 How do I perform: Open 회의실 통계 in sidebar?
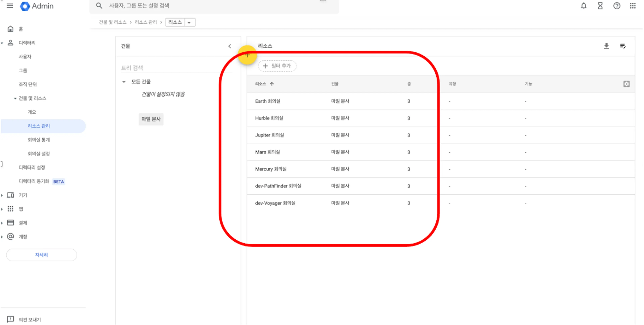[x=39, y=140]
